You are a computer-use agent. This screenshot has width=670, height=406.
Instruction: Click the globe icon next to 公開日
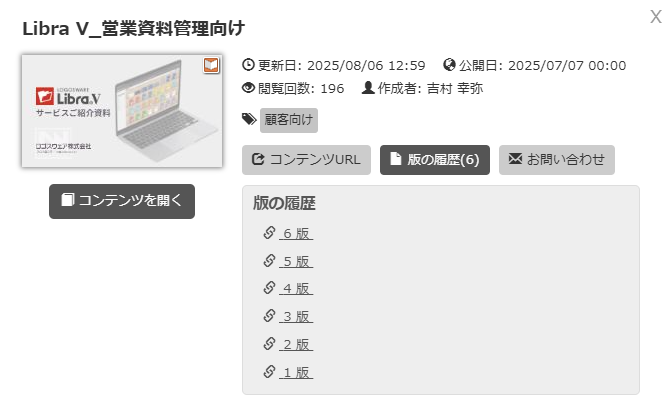(x=449, y=65)
